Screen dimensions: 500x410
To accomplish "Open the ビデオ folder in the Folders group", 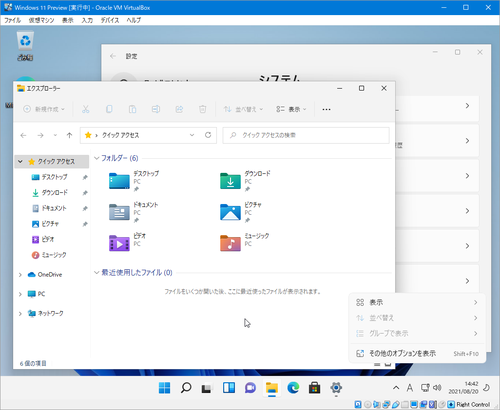I will coord(128,242).
